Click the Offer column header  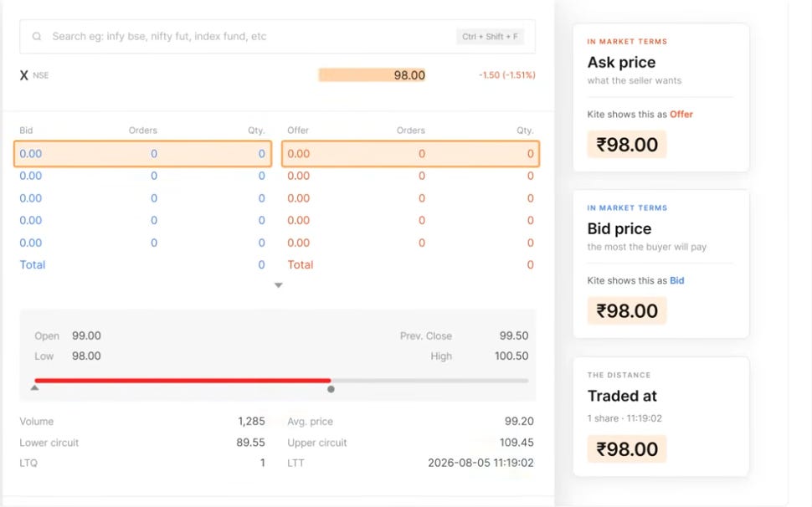click(298, 131)
